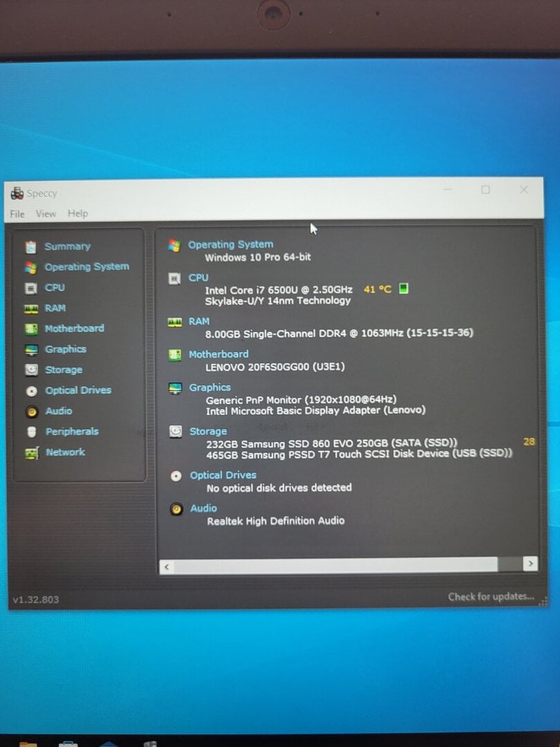Select Graphics in the sidebar
560x747 pixels.
66,349
